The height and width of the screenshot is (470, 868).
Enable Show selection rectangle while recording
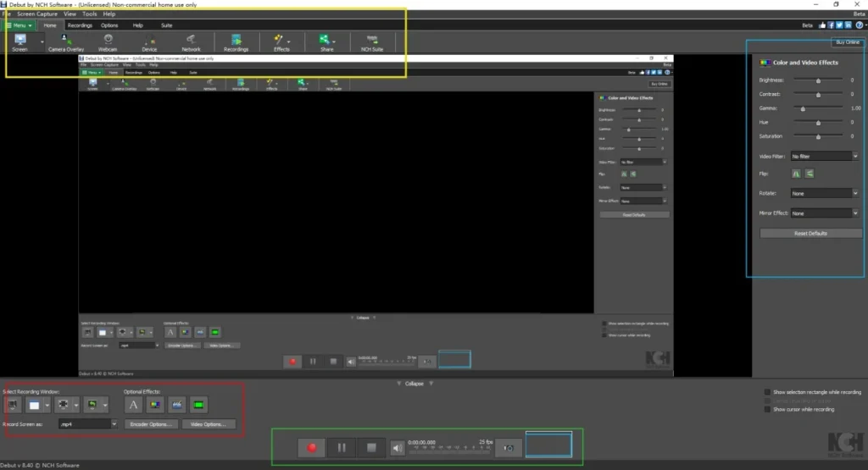(x=767, y=392)
